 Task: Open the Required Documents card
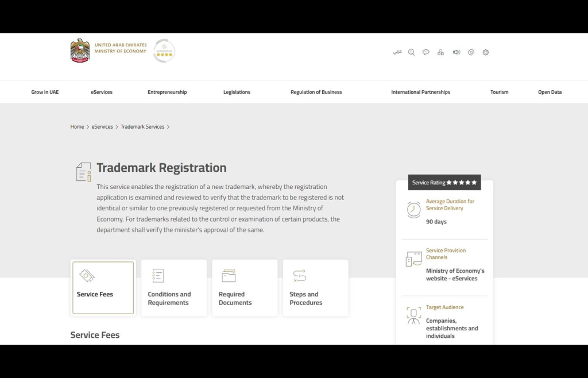pyautogui.click(x=245, y=287)
